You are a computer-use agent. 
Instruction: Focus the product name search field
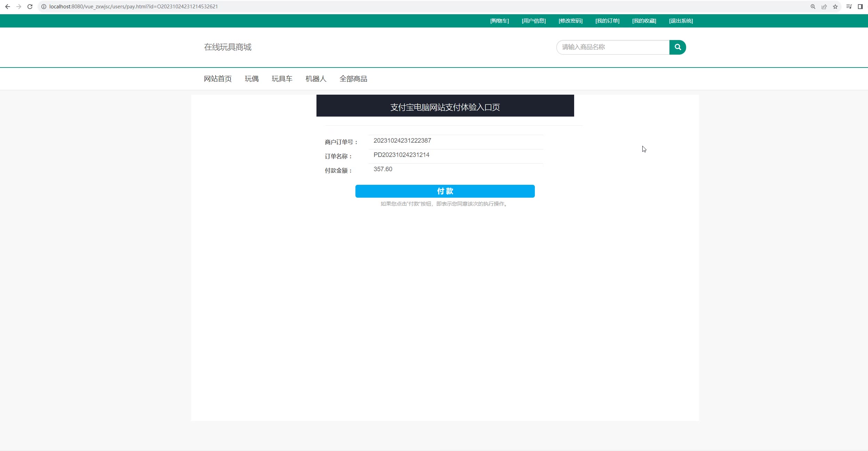coord(613,47)
